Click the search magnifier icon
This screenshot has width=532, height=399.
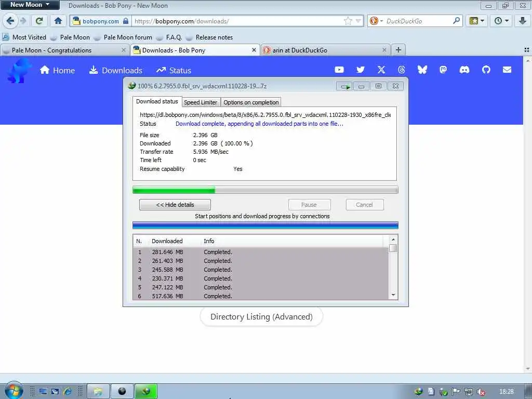456,21
